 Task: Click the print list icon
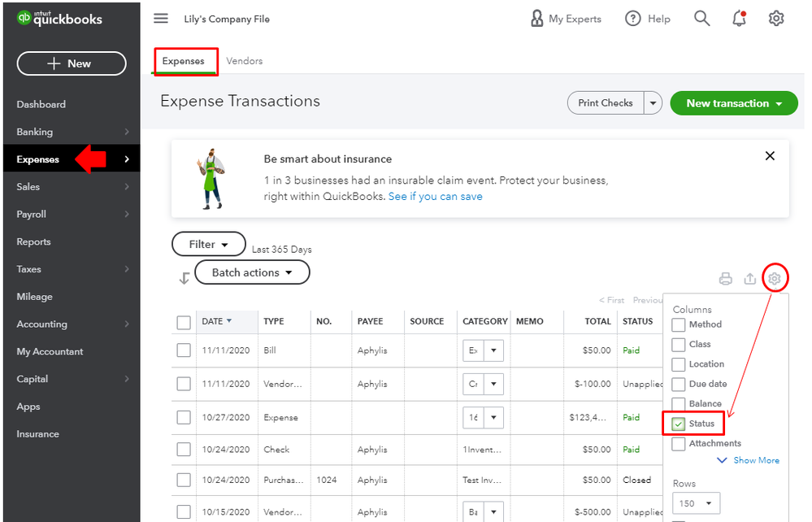pos(726,279)
